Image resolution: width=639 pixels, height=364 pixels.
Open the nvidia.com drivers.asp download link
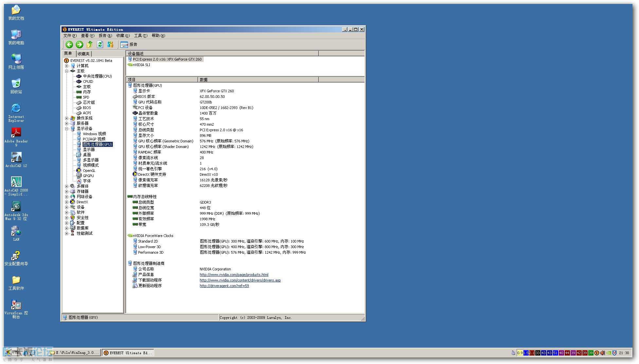(x=240, y=280)
